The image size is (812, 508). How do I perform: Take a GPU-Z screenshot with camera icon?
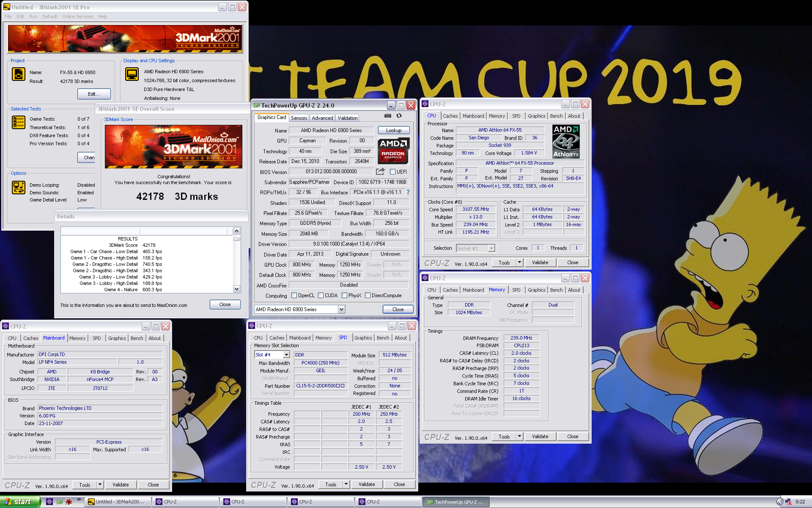[387, 116]
